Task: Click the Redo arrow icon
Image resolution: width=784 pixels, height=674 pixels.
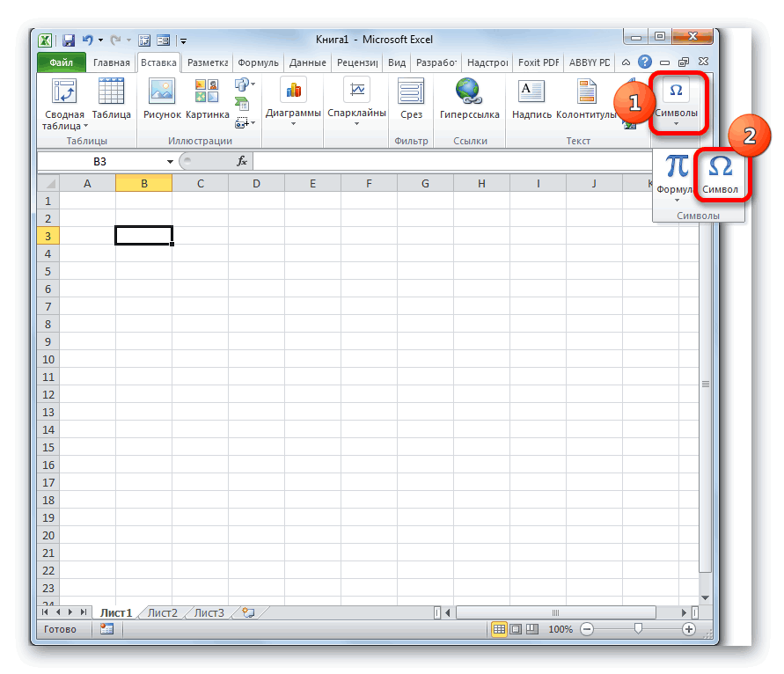Action: pos(115,40)
